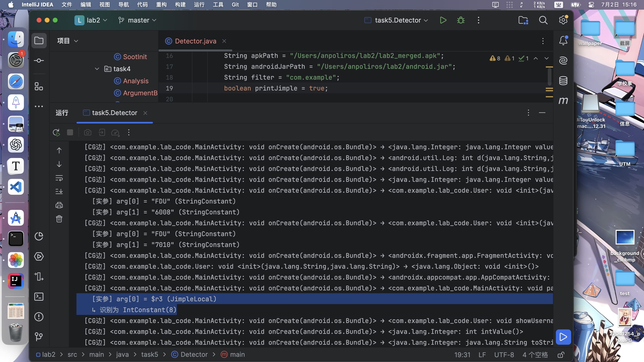Run task5.Detector with the green play button
The height and width of the screenshot is (362, 644).
[443, 20]
